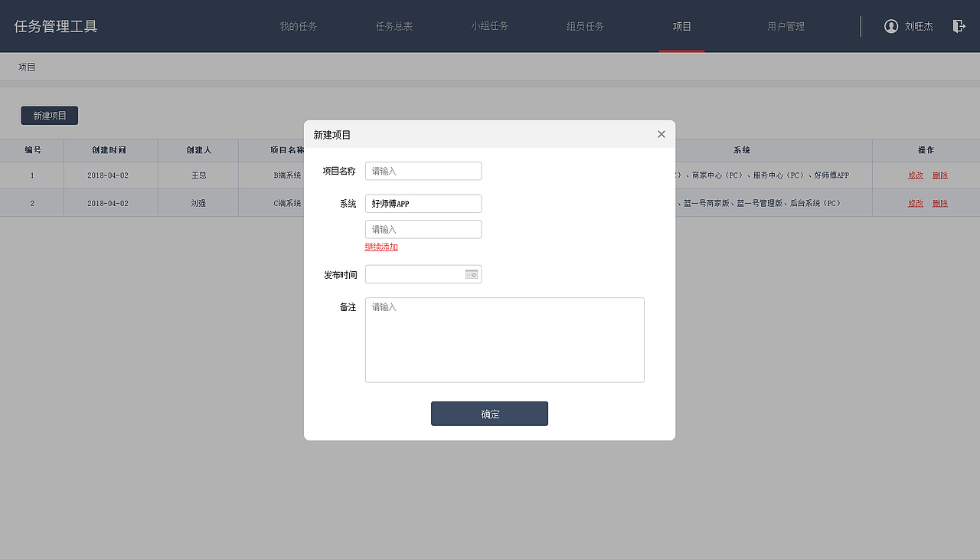Select the 组员任务 navigation item
980x560 pixels.
pyautogui.click(x=586, y=25)
